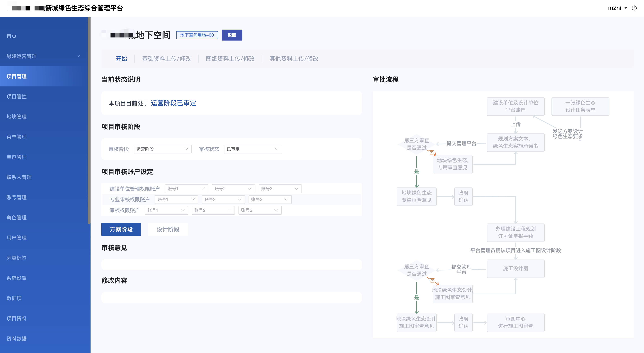Open 数据项 sidebar item
The width and height of the screenshot is (644, 353).
point(44,298)
